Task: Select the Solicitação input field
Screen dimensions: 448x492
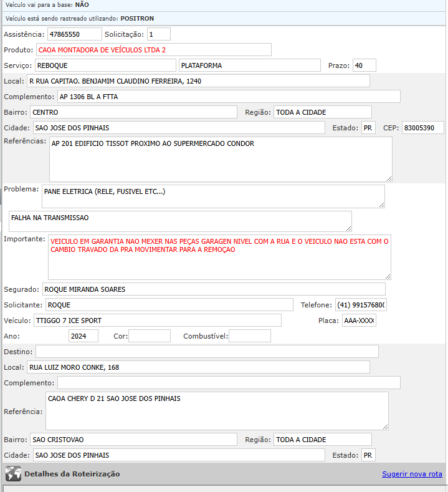Action: point(159,34)
